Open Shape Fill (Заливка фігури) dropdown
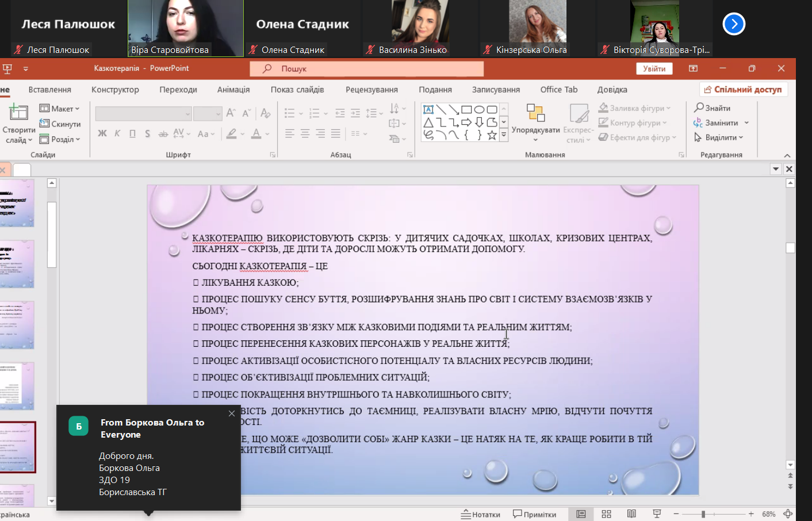Viewport: 812px width, 521px height. 635,108
